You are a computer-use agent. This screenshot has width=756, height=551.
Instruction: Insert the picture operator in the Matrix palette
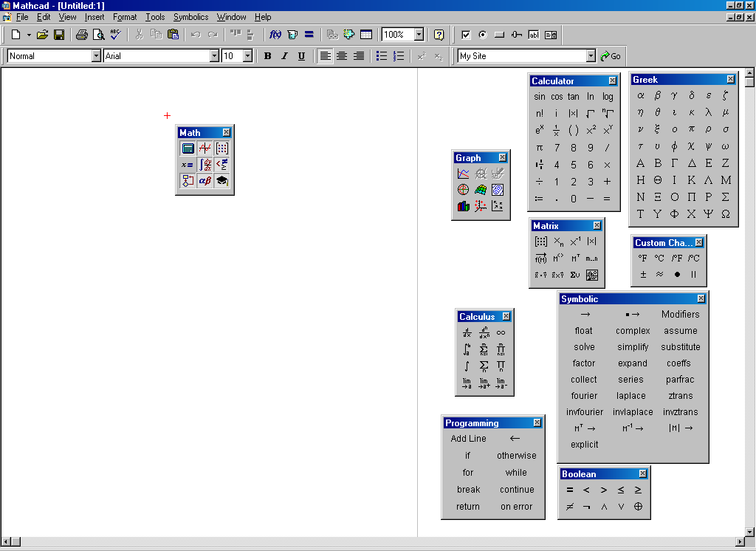(592, 275)
